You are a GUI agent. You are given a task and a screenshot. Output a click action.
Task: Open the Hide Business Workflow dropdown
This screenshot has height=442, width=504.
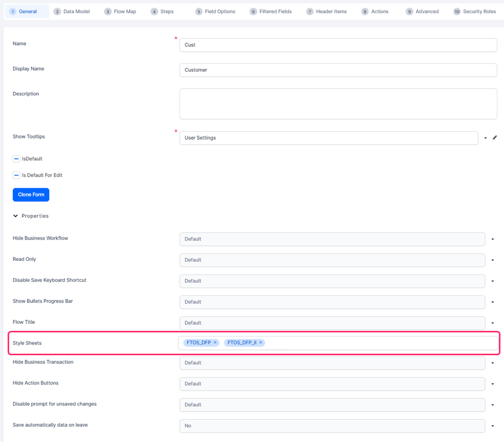492,239
